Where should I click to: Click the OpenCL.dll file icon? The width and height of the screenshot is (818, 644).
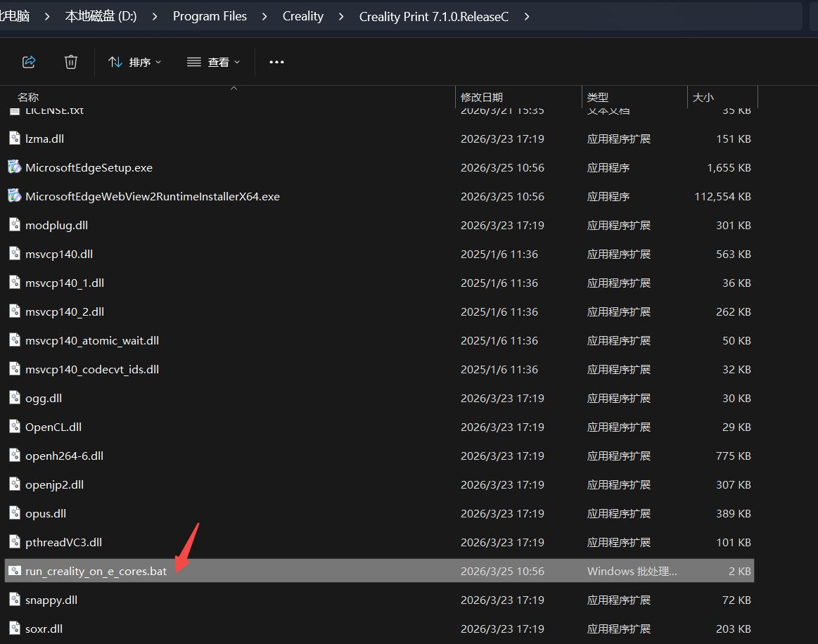pos(15,427)
